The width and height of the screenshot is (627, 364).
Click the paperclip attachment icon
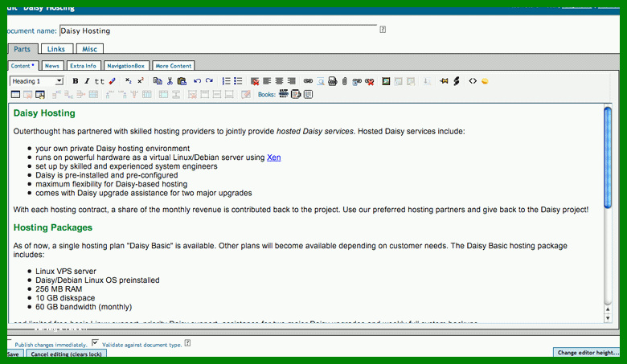(345, 81)
